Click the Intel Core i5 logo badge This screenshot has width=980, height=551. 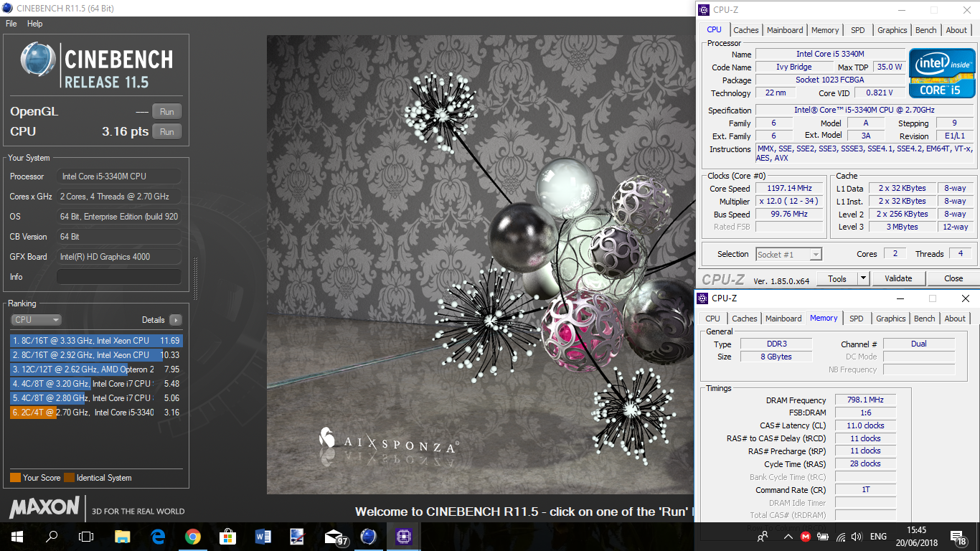942,74
